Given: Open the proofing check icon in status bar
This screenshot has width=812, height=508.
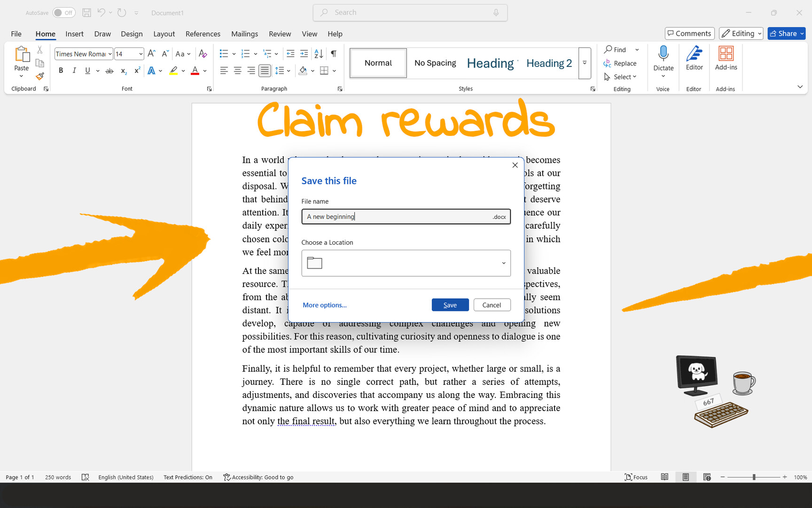Looking at the screenshot, I should pyautogui.click(x=85, y=477).
